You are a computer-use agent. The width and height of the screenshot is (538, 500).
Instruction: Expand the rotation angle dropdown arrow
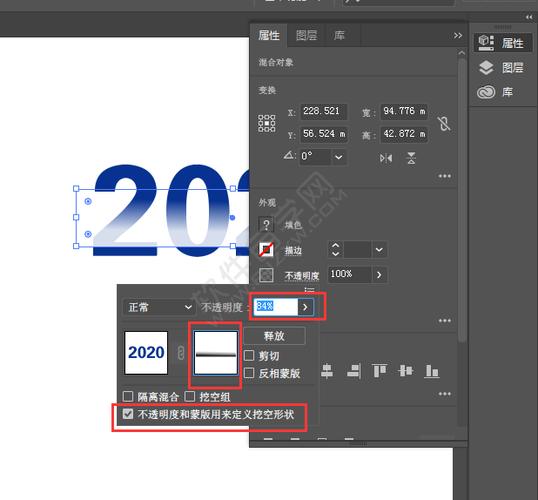339,157
